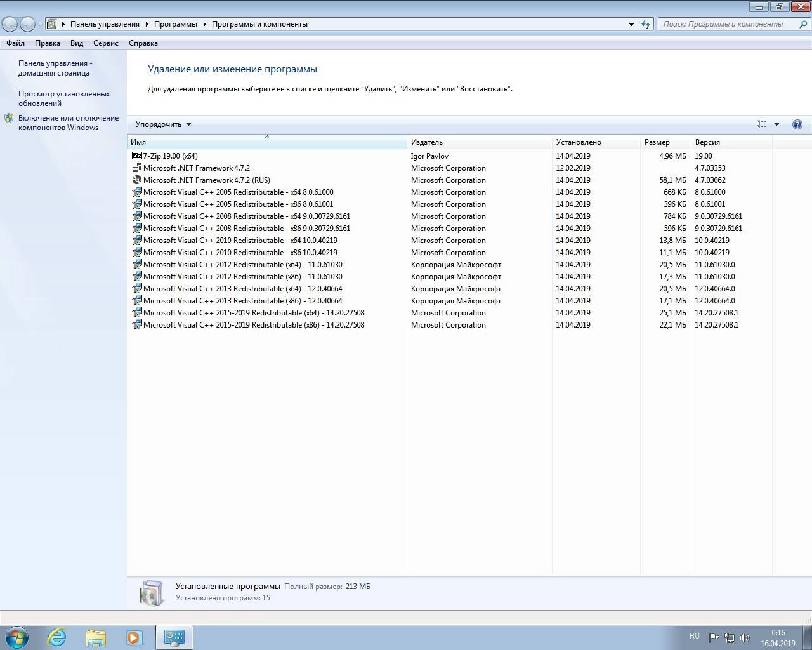Select Visual C++ 2015-2019 Redistributable (x64) 14.20.27508
812x650 pixels.
(450, 312)
